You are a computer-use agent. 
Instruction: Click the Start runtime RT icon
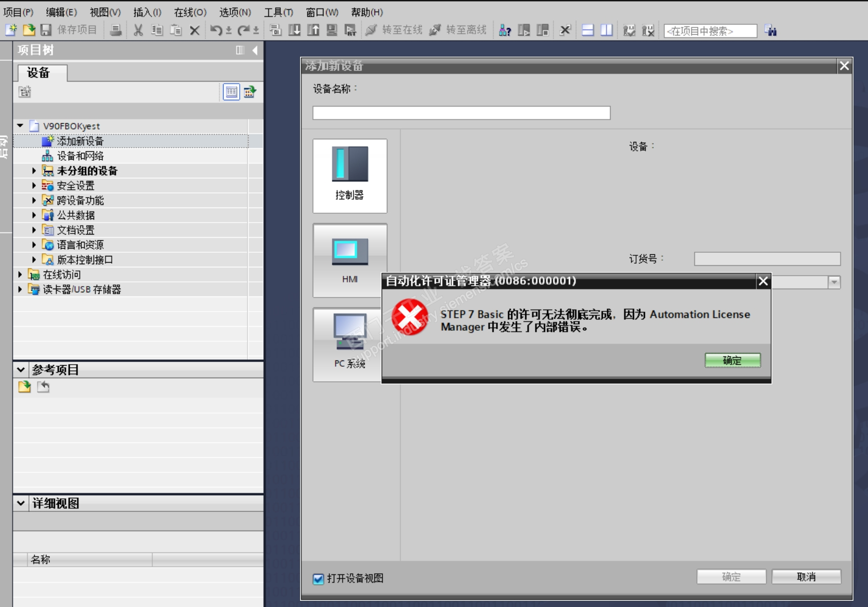tap(351, 30)
